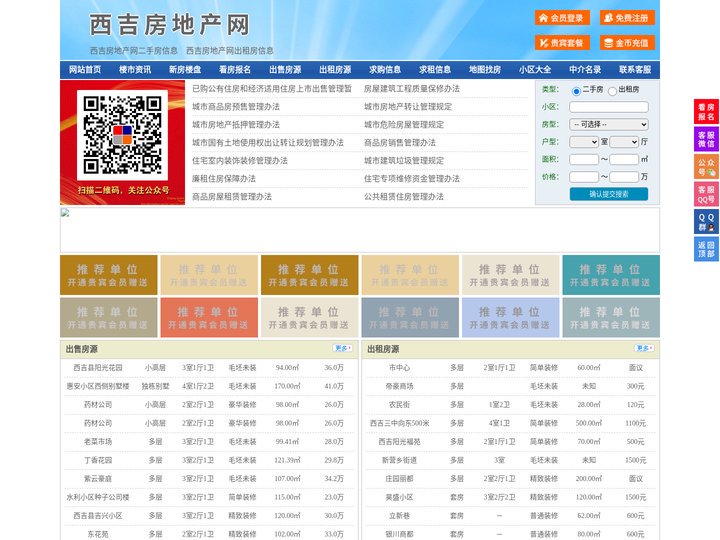Open 求购信息 in the nav bar
720x540 pixels.
tap(385, 70)
